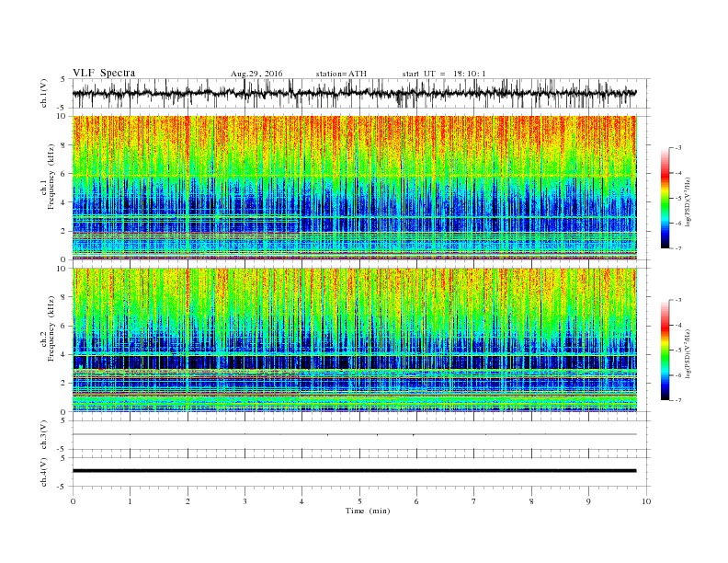Click the ch.1 spectrogram panel

(x=355, y=188)
